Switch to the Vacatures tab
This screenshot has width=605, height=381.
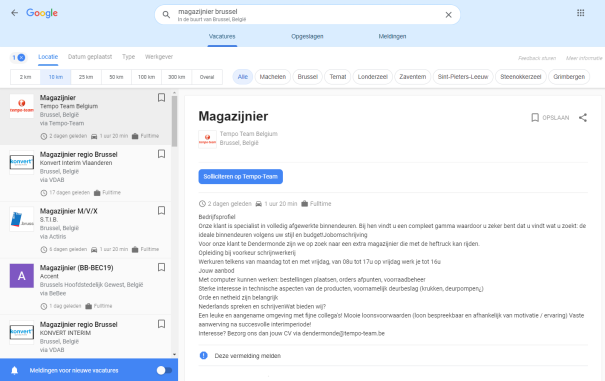[222, 36]
